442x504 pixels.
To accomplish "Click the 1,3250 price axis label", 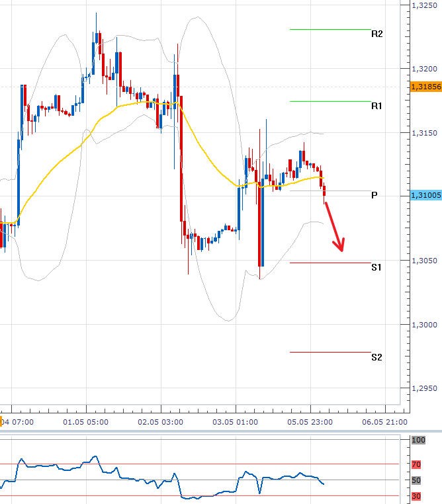I will point(424,5).
